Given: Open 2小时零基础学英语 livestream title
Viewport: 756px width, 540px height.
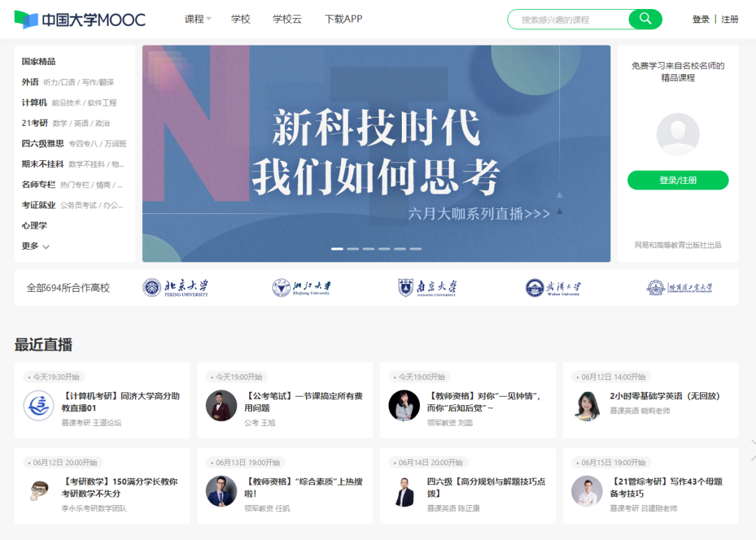Looking at the screenshot, I should [x=664, y=396].
